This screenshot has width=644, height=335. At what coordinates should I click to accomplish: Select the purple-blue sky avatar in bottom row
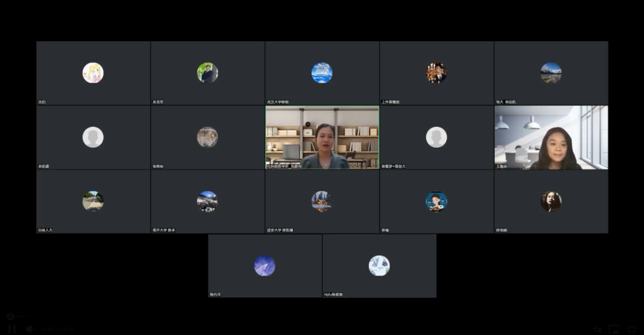(x=265, y=266)
